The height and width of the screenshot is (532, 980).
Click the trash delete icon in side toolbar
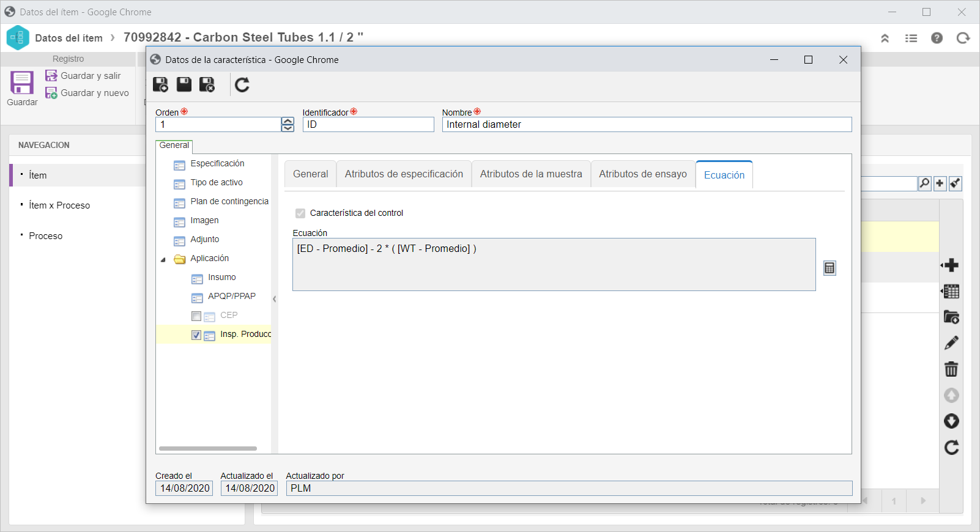click(951, 369)
